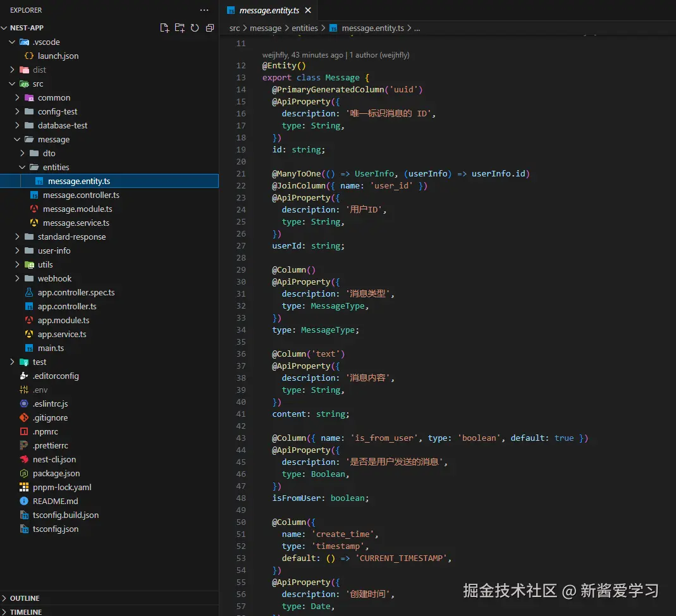Image resolution: width=676 pixels, height=616 pixels.
Task: Click line number 21 in the gutter
Action: [241, 174]
